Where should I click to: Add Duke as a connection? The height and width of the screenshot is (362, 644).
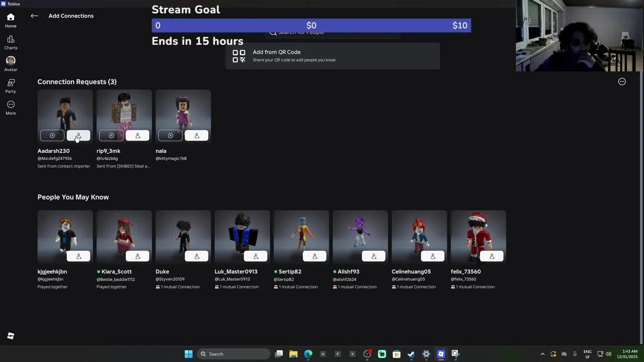197,256
